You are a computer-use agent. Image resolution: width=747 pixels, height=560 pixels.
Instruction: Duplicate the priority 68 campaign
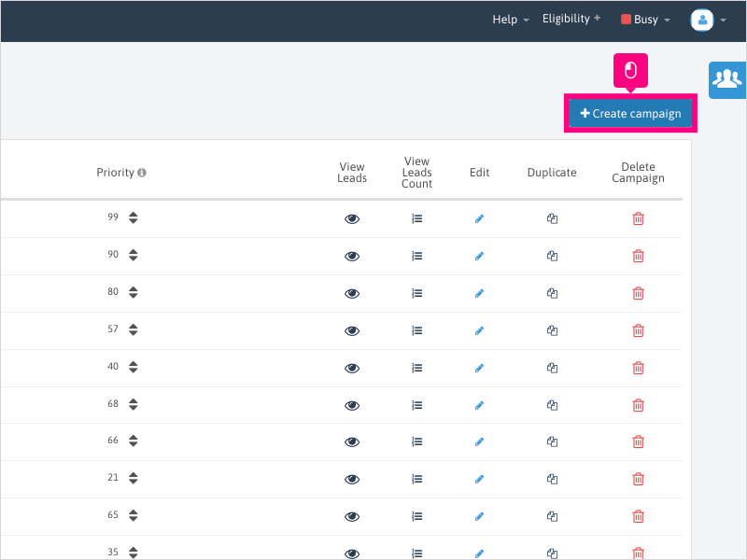552,405
